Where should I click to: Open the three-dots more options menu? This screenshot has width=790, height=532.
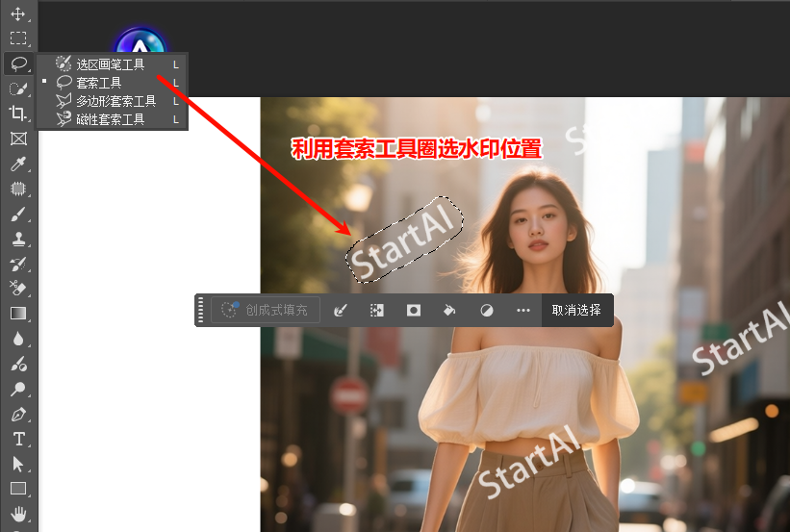[522, 310]
